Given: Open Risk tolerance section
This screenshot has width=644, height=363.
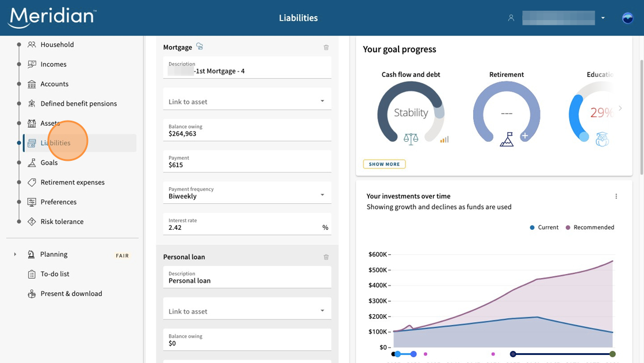Looking at the screenshot, I should [x=62, y=222].
